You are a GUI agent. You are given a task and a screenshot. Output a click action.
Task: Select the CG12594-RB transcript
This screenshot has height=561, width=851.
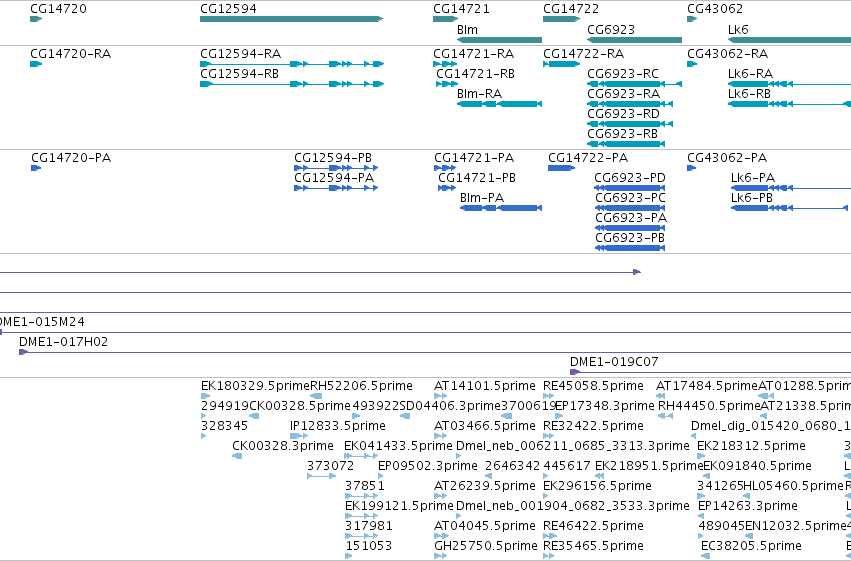[292, 84]
